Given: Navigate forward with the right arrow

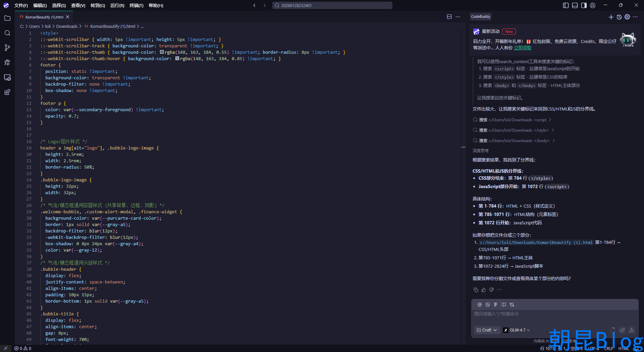Looking at the screenshot, I should click(265, 5).
